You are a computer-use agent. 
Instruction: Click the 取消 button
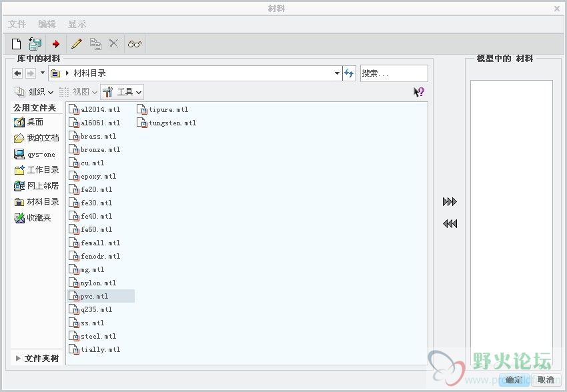coord(546,380)
